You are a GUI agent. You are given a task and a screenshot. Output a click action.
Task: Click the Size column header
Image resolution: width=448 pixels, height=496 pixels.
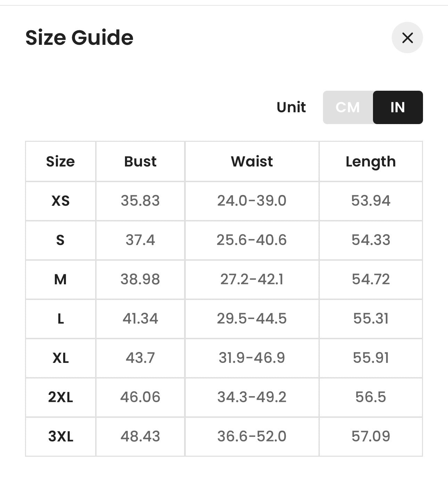coord(60,162)
